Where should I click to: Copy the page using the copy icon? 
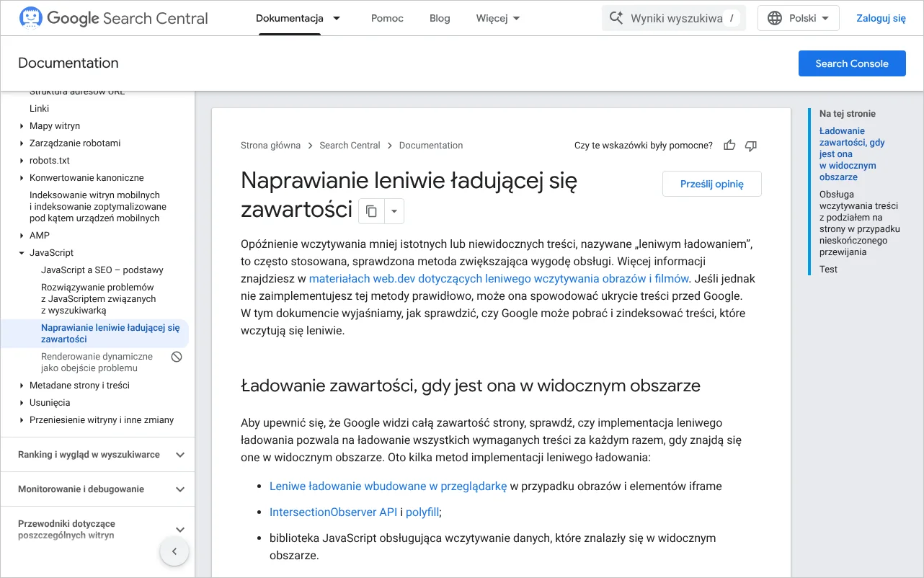(x=371, y=211)
